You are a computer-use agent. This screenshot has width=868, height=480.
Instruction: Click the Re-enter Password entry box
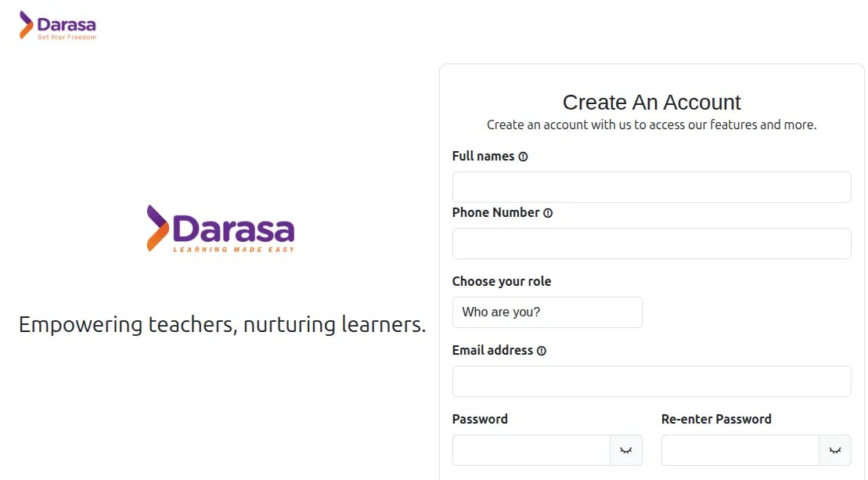(740, 450)
